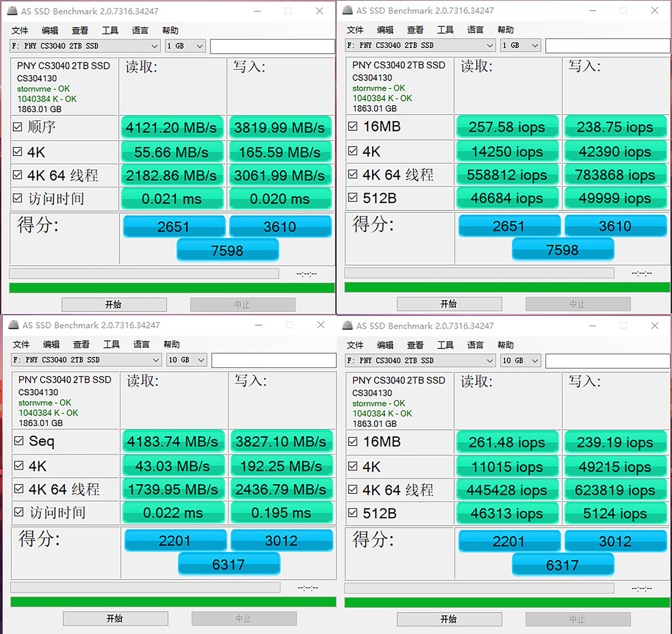
Task: Click 中止 in the 10 GB iops window
Action: 578,619
